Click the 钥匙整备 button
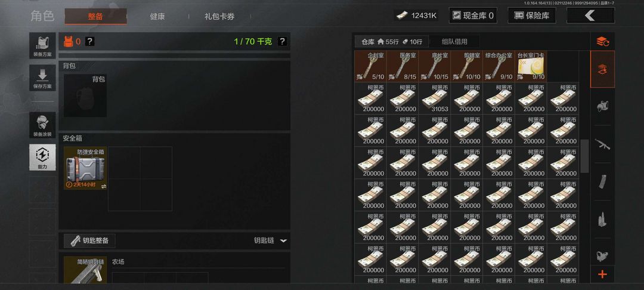 pyautogui.click(x=89, y=240)
